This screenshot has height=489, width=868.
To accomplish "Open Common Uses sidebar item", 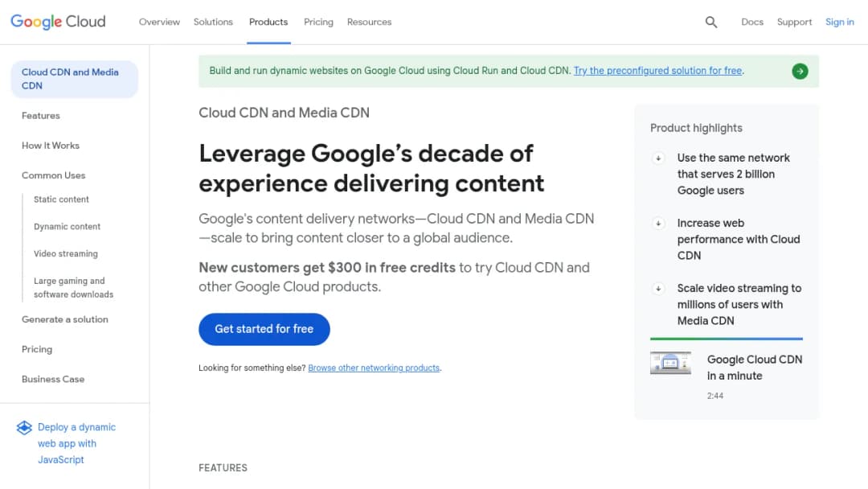I will tap(54, 175).
